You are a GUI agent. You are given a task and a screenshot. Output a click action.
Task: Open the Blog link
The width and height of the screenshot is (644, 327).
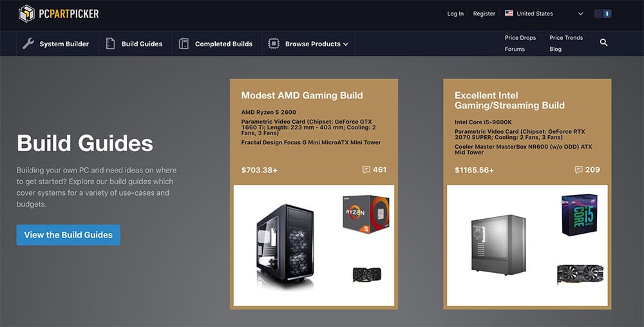click(x=555, y=49)
